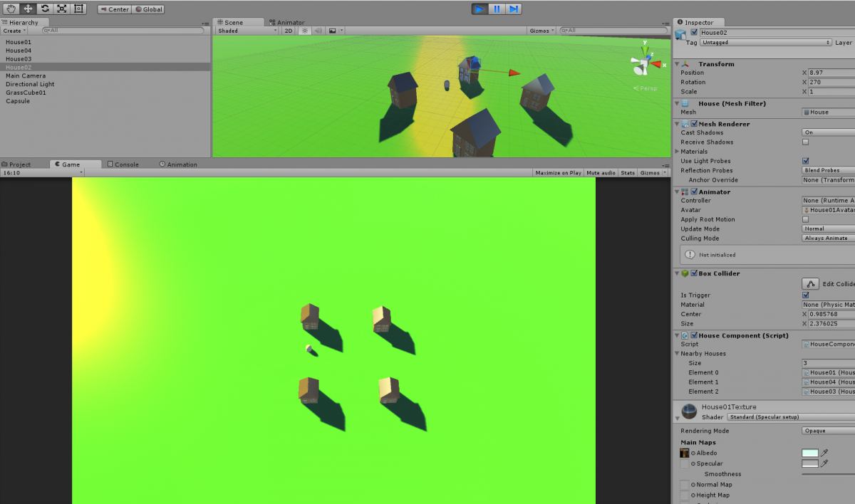
Task: Expand the Materials foldout
Action: pos(677,152)
